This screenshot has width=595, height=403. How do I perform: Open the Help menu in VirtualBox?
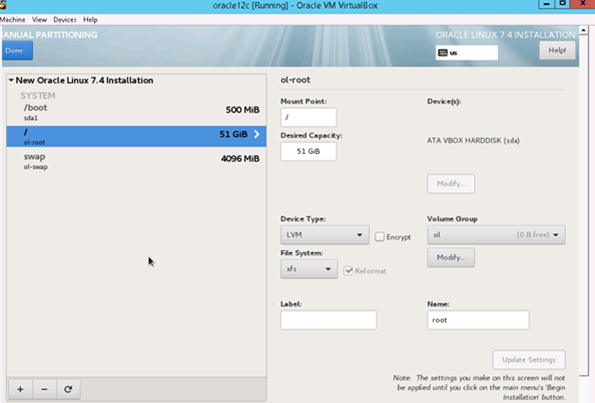90,20
